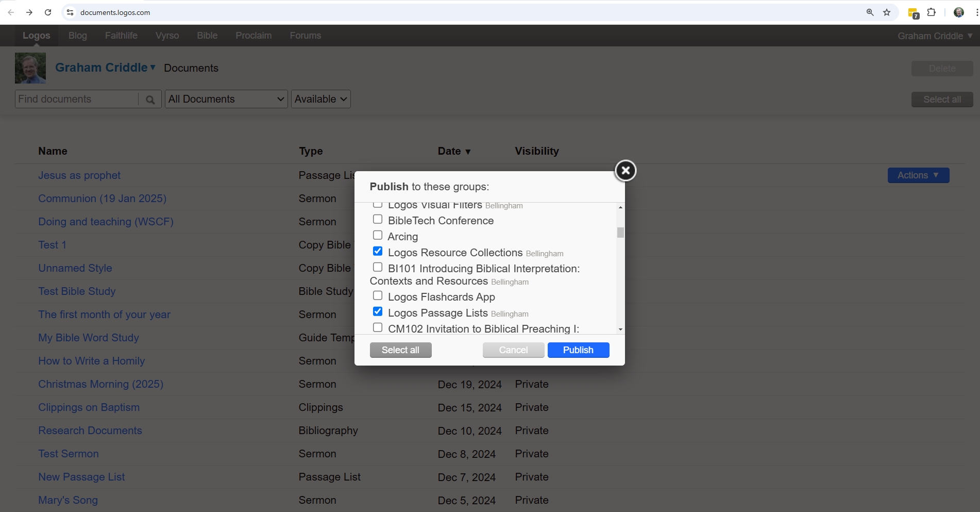
Task: Check the Logos Flashcards App checkbox
Action: (x=378, y=296)
